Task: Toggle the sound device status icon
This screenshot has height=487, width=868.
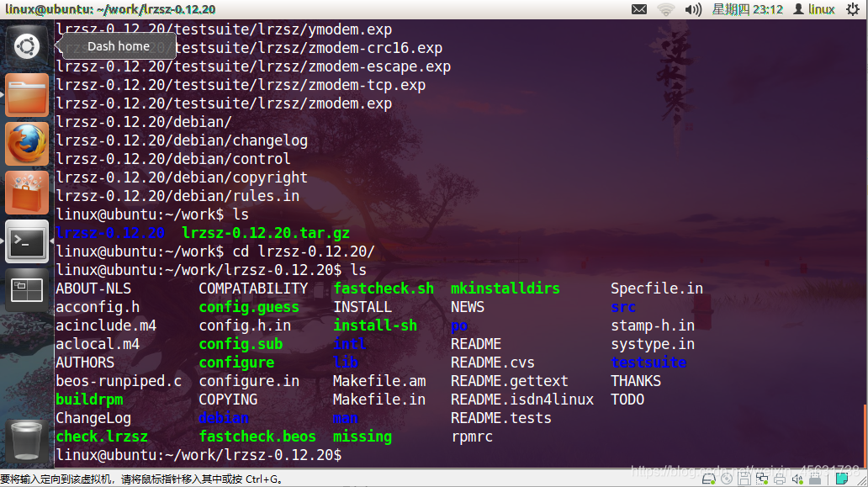Action: pos(797,478)
